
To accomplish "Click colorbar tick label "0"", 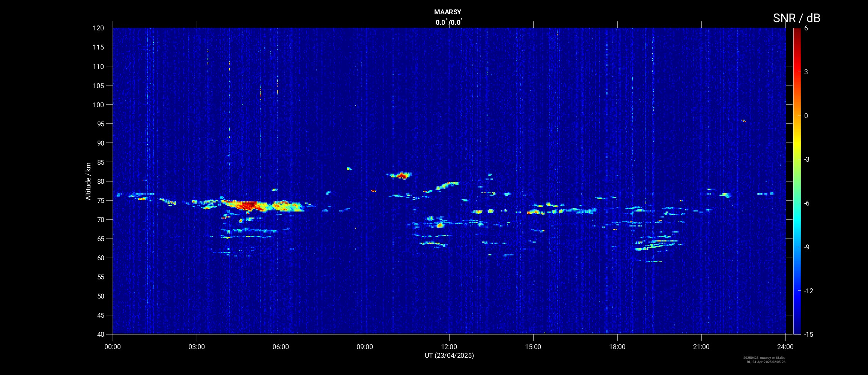I will click(x=806, y=116).
